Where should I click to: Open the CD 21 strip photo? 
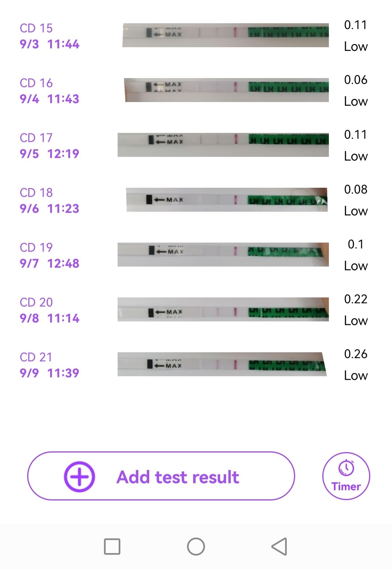coord(222,364)
